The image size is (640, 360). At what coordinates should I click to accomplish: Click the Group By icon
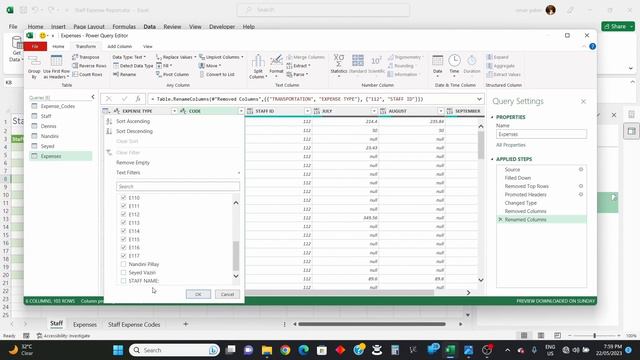(x=34, y=62)
